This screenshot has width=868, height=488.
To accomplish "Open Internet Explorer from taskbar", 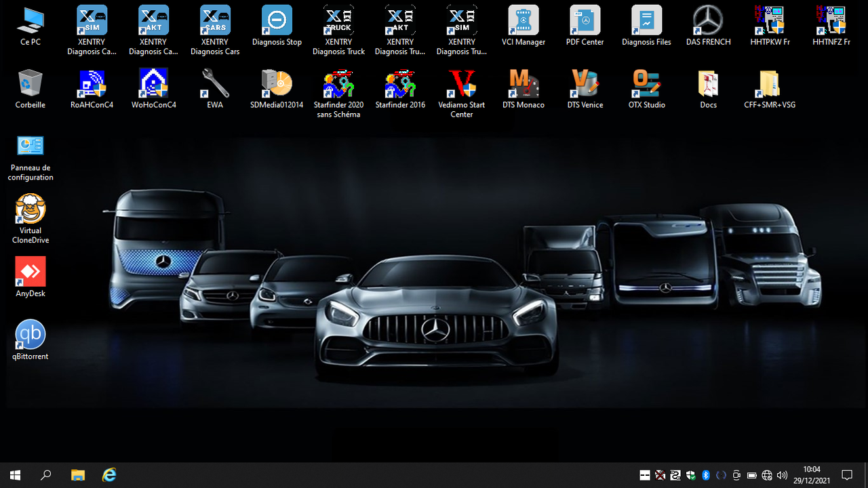I will (x=109, y=475).
